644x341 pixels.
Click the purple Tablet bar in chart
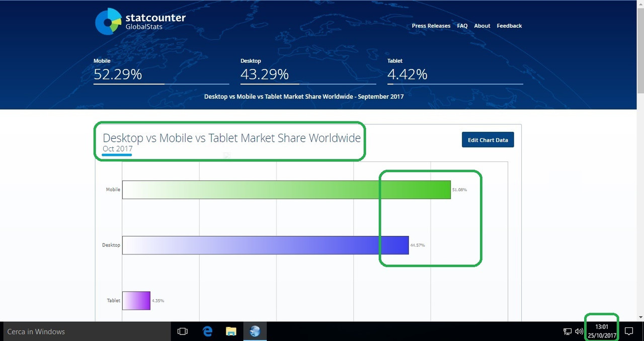[136, 300]
